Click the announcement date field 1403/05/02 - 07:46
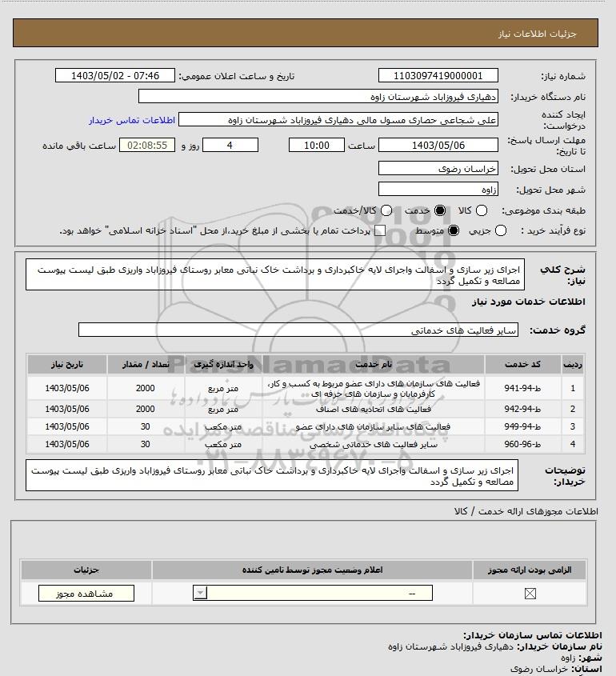The height and width of the screenshot is (676, 616). coord(115,75)
